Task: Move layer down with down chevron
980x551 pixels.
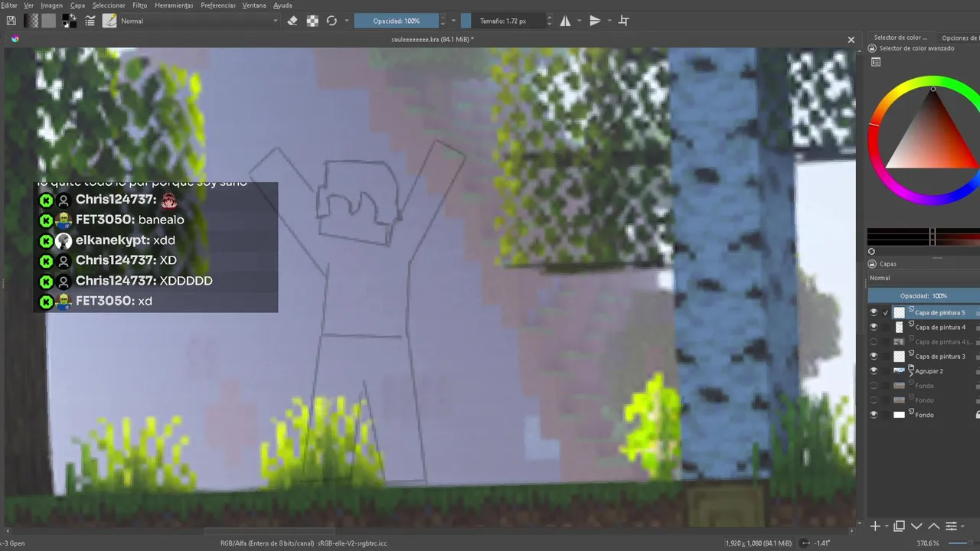Action: [x=916, y=526]
